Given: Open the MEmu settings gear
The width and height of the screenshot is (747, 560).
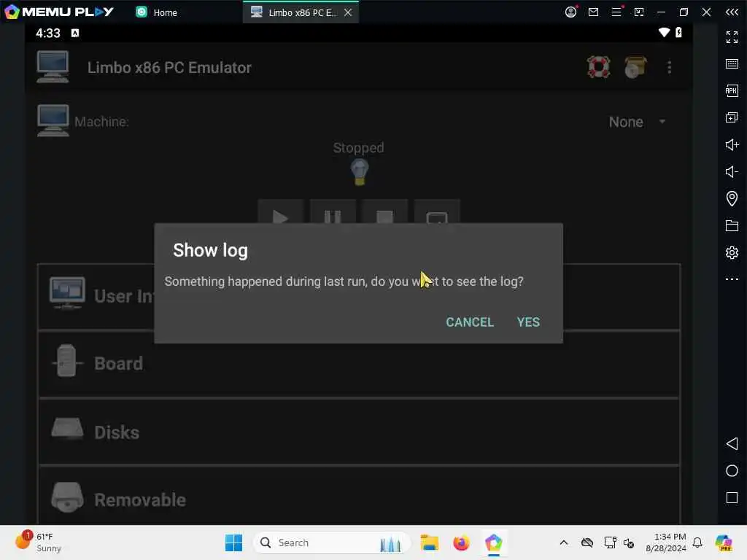Looking at the screenshot, I should tap(732, 252).
